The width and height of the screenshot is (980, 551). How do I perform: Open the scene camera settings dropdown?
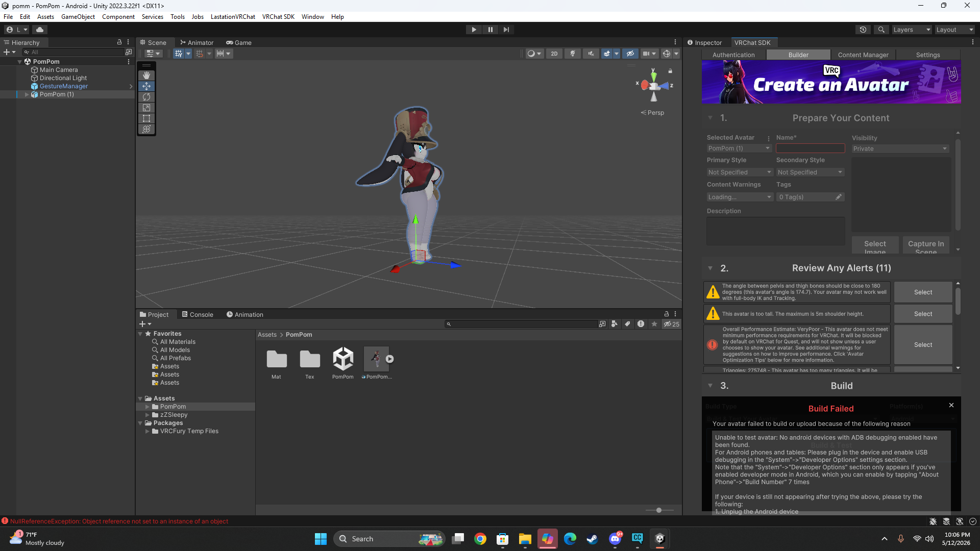pyautogui.click(x=649, y=54)
